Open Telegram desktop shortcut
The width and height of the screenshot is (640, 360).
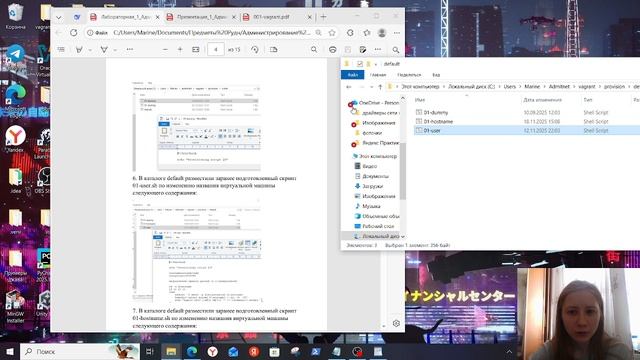[16, 57]
